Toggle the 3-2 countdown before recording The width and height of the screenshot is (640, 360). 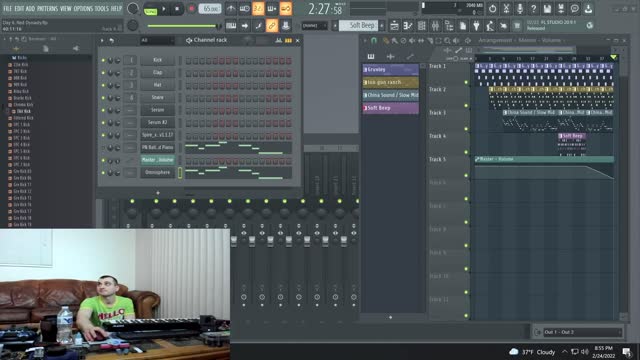258,9
